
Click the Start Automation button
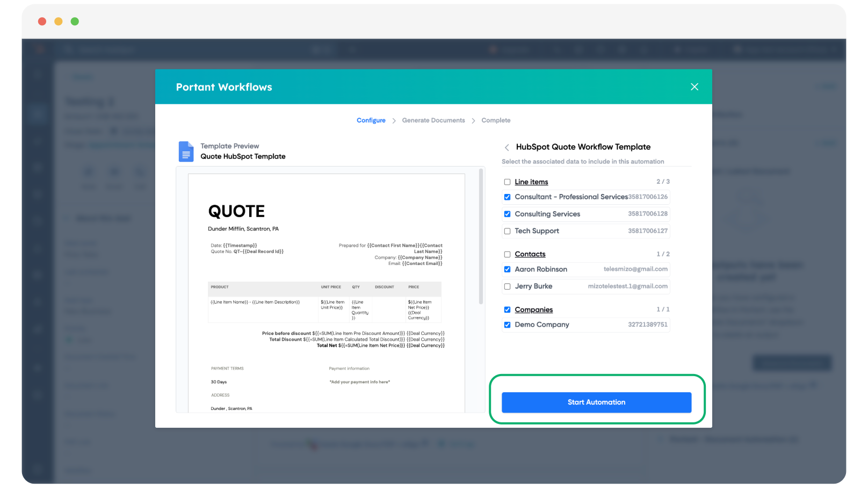(x=596, y=402)
